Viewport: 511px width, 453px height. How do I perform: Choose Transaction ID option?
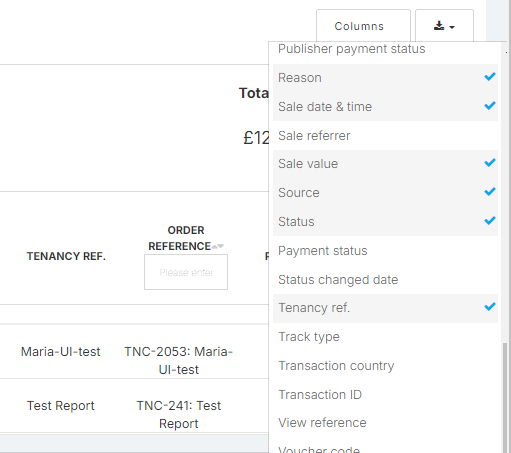pos(385,395)
